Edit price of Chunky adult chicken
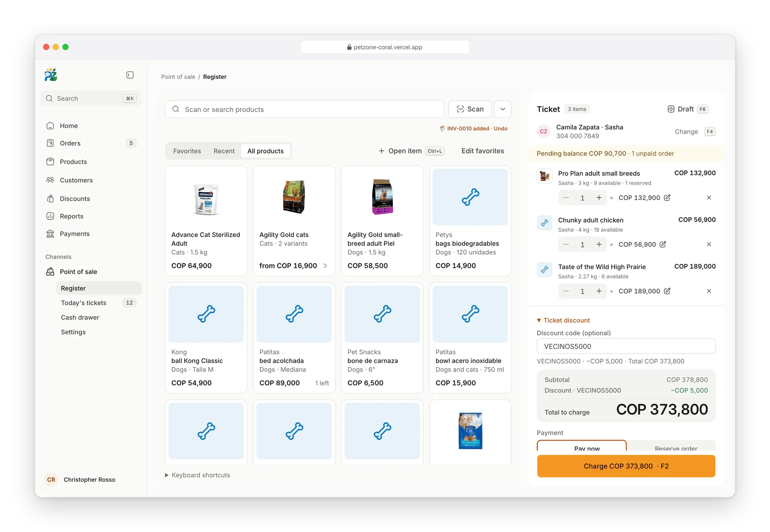 663,244
